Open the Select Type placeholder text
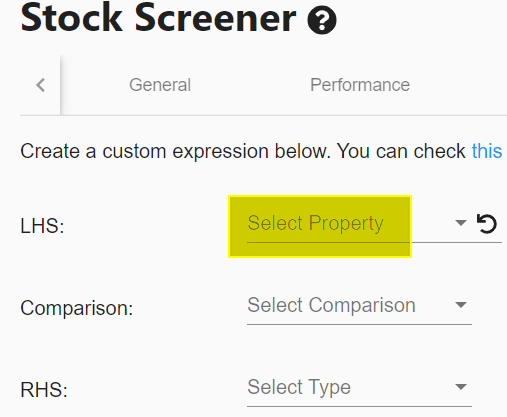This screenshot has height=417, width=507. [299, 387]
